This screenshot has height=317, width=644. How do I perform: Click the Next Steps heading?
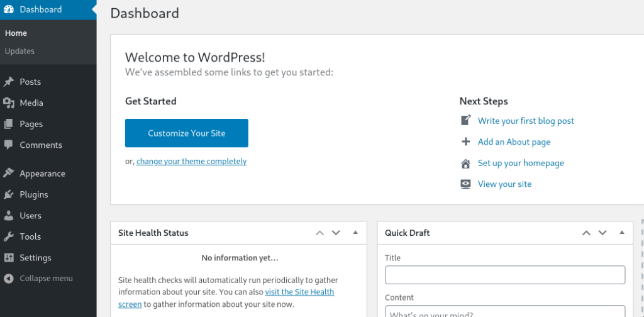[x=484, y=101]
